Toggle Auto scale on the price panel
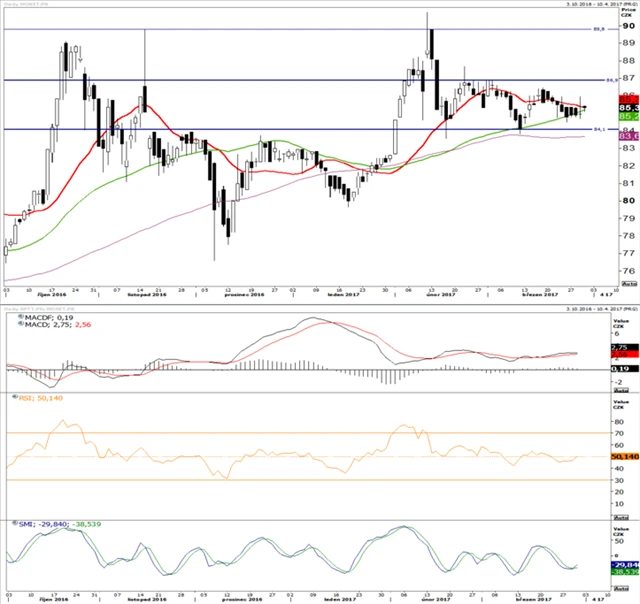This screenshot has width=640, height=604. coord(630,284)
